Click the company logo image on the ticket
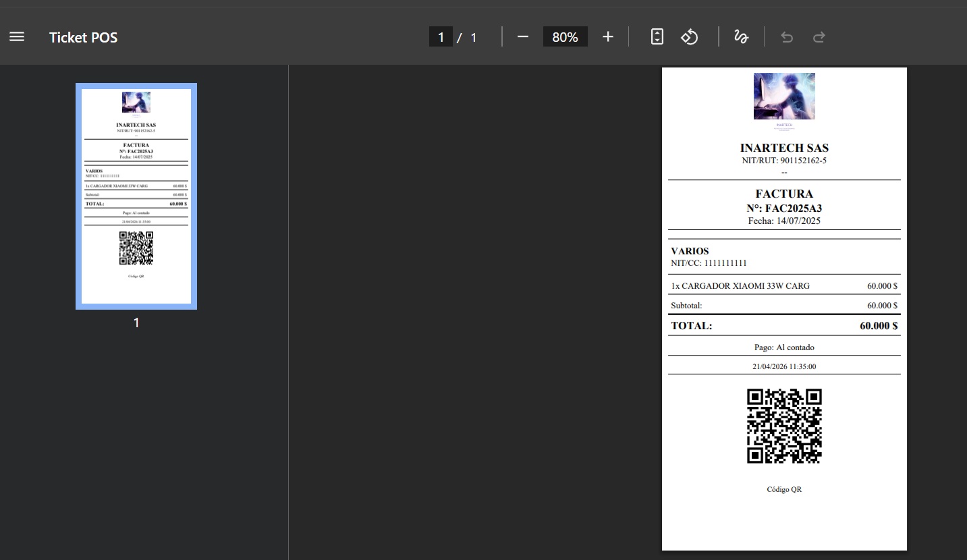This screenshot has width=967, height=560. coord(784,96)
